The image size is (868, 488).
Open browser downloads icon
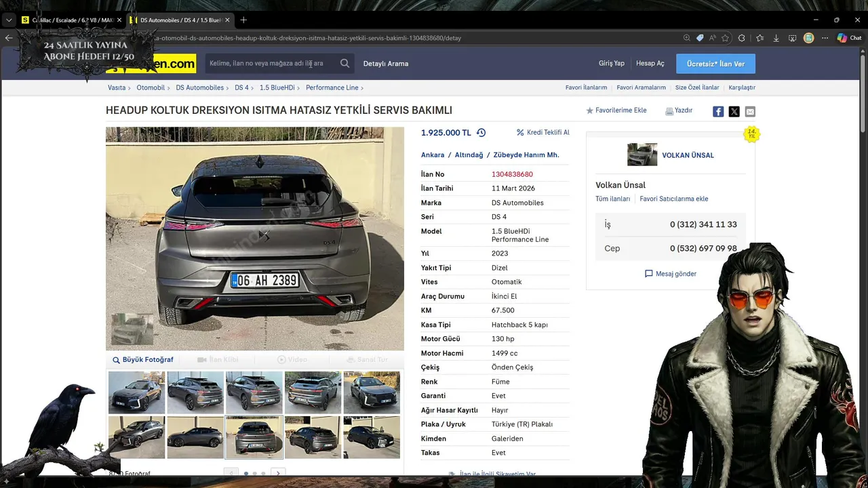point(776,38)
